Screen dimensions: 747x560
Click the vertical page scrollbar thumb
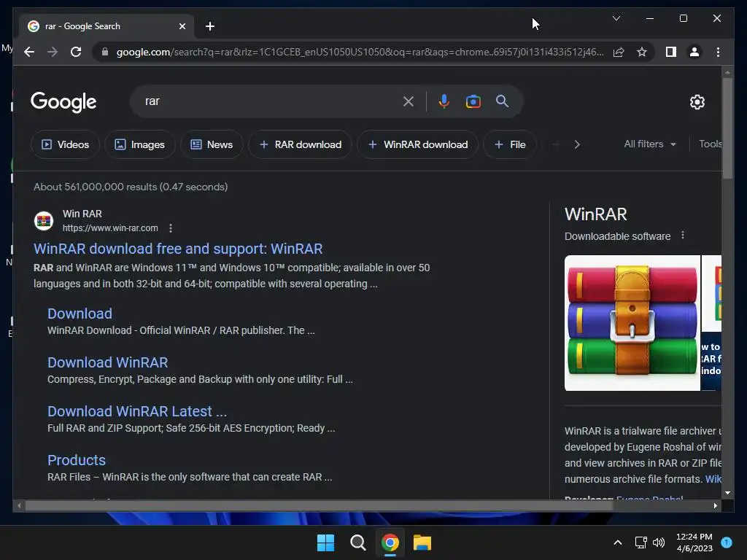tap(727, 128)
